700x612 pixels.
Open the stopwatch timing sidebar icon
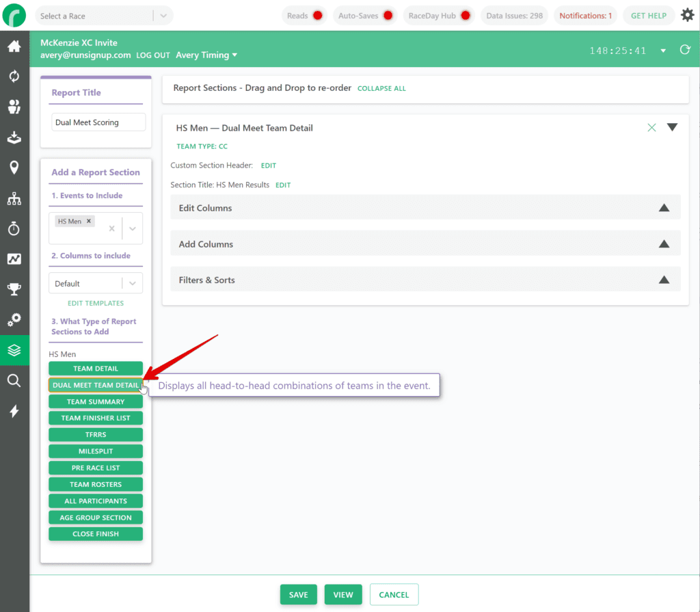[x=14, y=228]
